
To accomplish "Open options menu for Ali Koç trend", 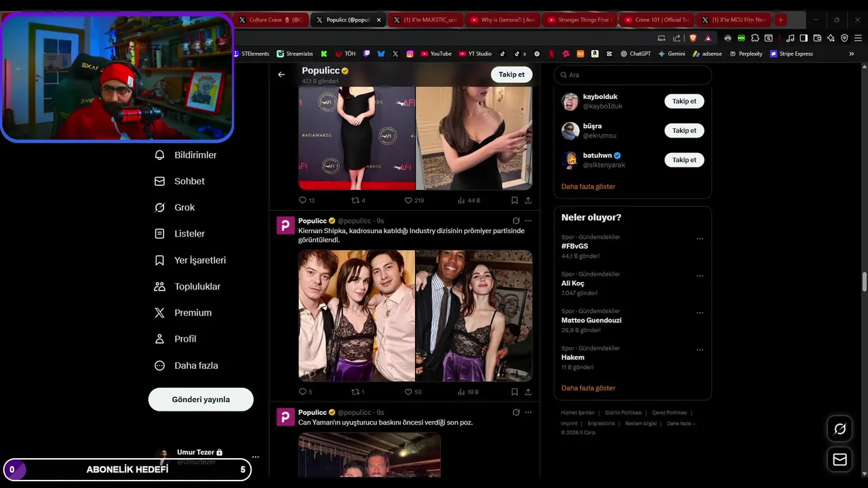I will [700, 276].
